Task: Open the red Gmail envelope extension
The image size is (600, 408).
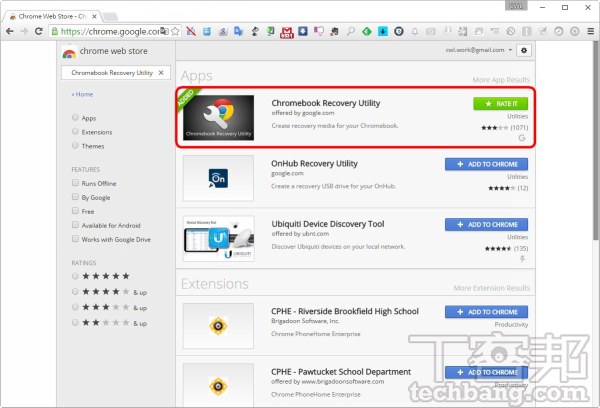Action: (x=287, y=32)
